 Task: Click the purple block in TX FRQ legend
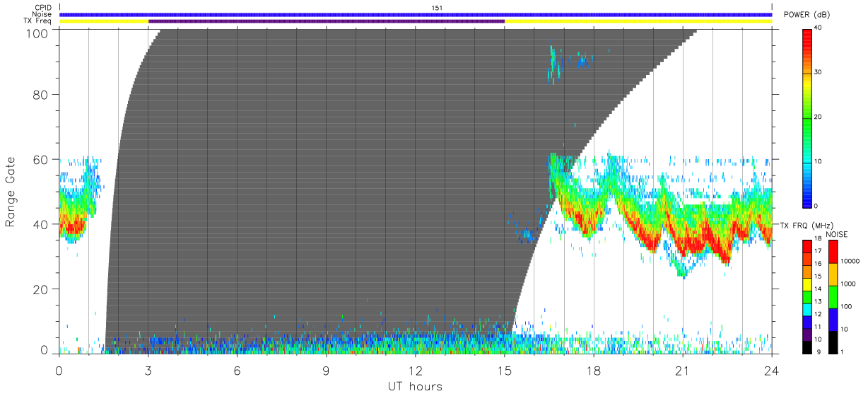tap(807, 333)
